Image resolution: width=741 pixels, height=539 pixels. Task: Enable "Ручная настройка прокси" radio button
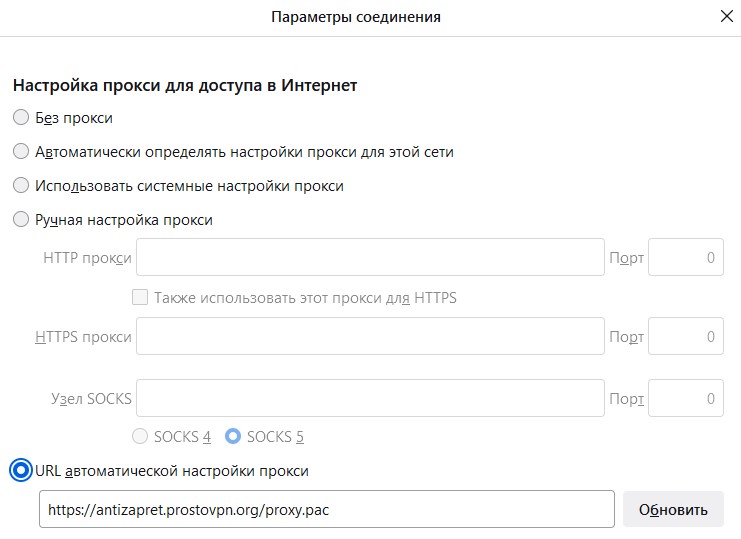coord(21,220)
